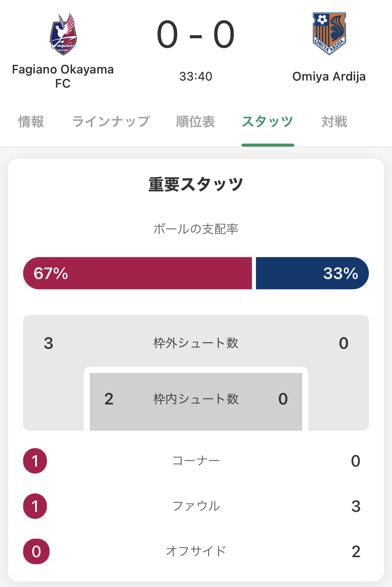Open the 情報 tab
The height and width of the screenshot is (587, 392).
coord(31,122)
